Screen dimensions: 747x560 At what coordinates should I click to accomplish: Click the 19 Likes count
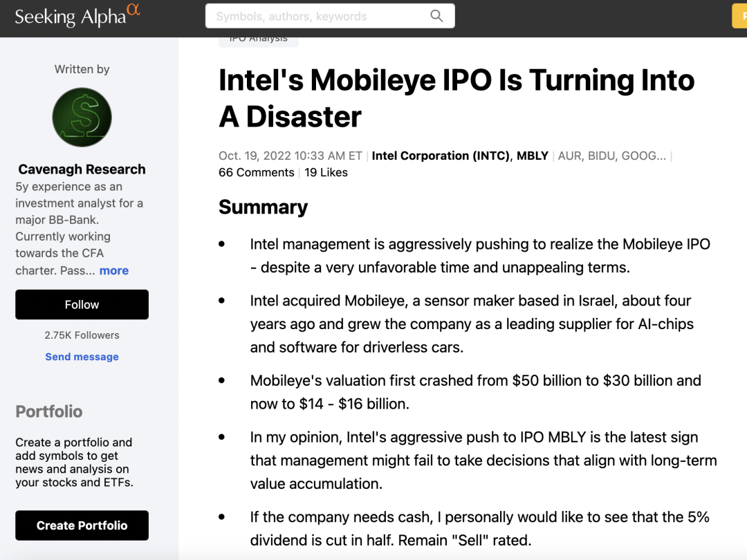pyautogui.click(x=326, y=173)
